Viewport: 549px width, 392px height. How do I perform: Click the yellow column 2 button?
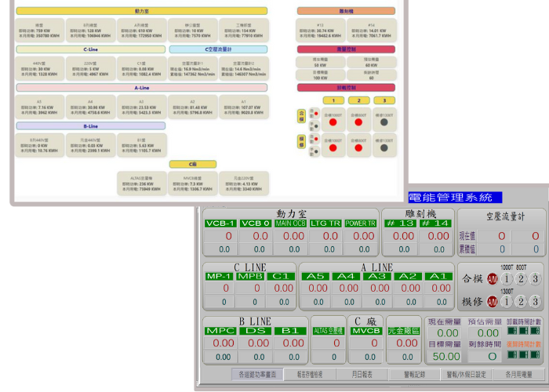[x=358, y=100]
